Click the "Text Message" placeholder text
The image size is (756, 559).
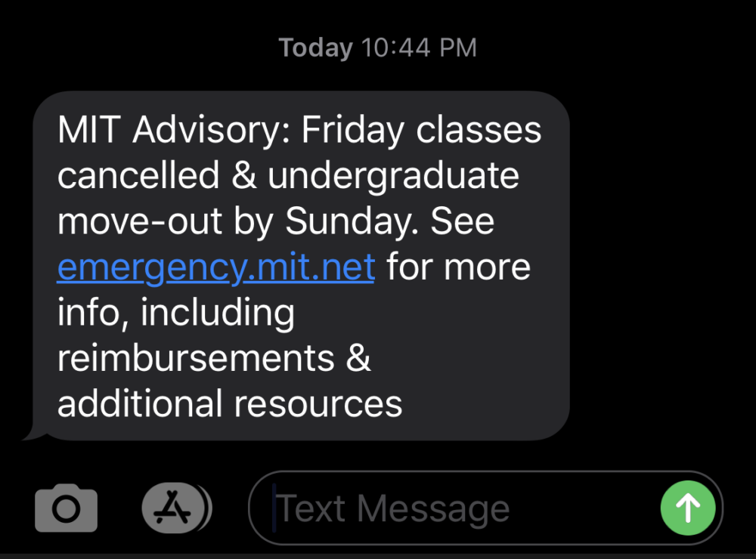(392, 508)
